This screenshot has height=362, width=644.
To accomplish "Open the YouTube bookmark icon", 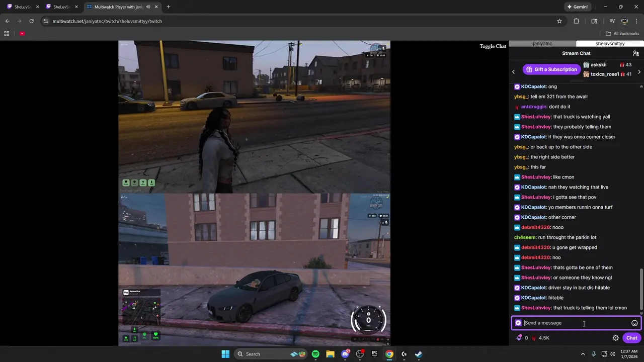I will 22,34.
